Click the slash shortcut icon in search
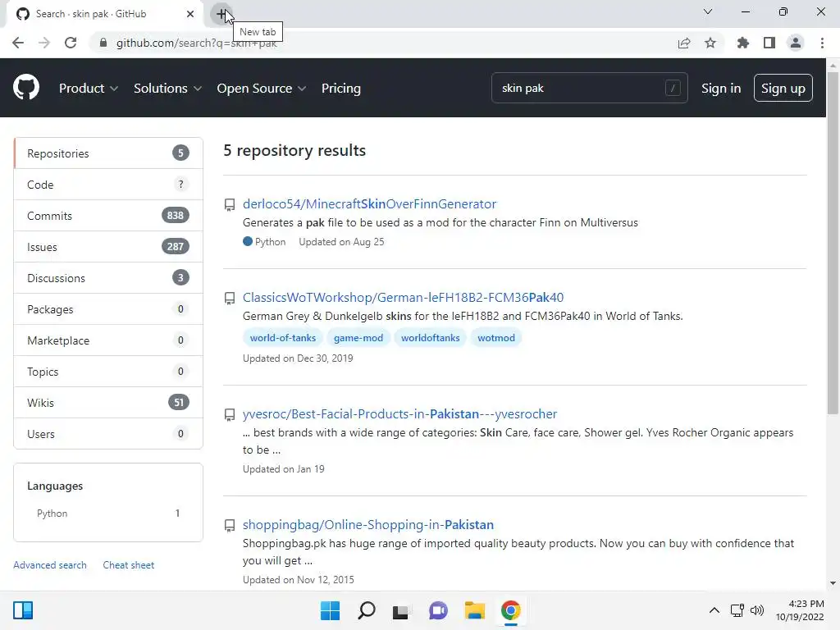The width and height of the screenshot is (840, 630). 673,88
